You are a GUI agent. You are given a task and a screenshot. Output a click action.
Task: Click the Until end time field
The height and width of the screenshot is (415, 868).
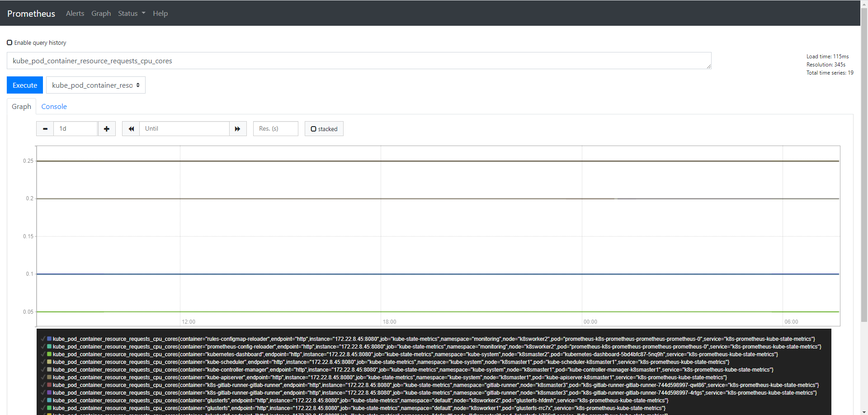184,129
